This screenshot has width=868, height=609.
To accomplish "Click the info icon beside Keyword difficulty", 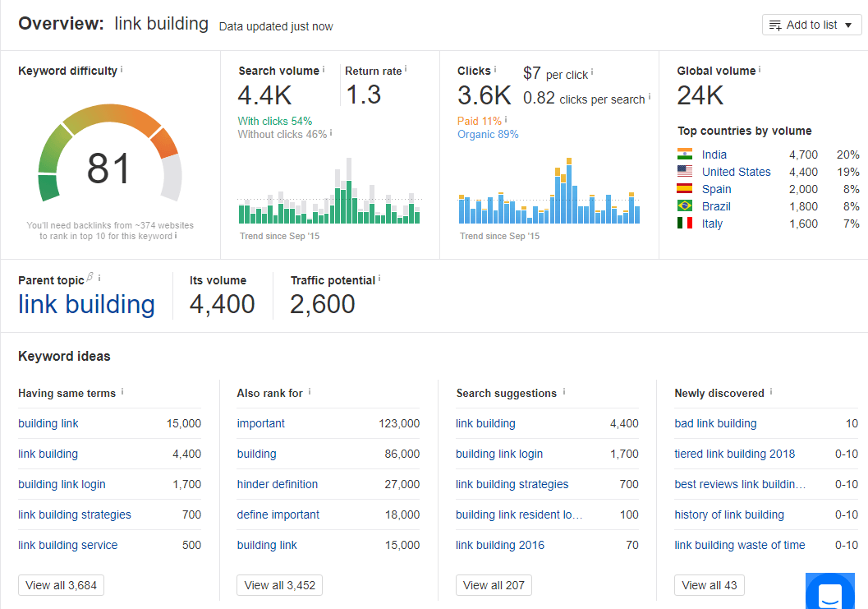I will [122, 71].
